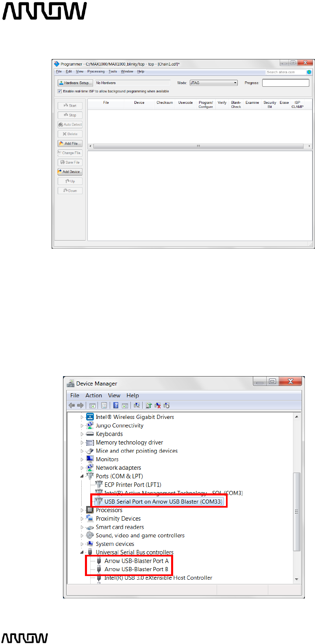Screen dimensions: 315x644
Task: Open the Edit menu in Programmer
Action: pos(69,71)
